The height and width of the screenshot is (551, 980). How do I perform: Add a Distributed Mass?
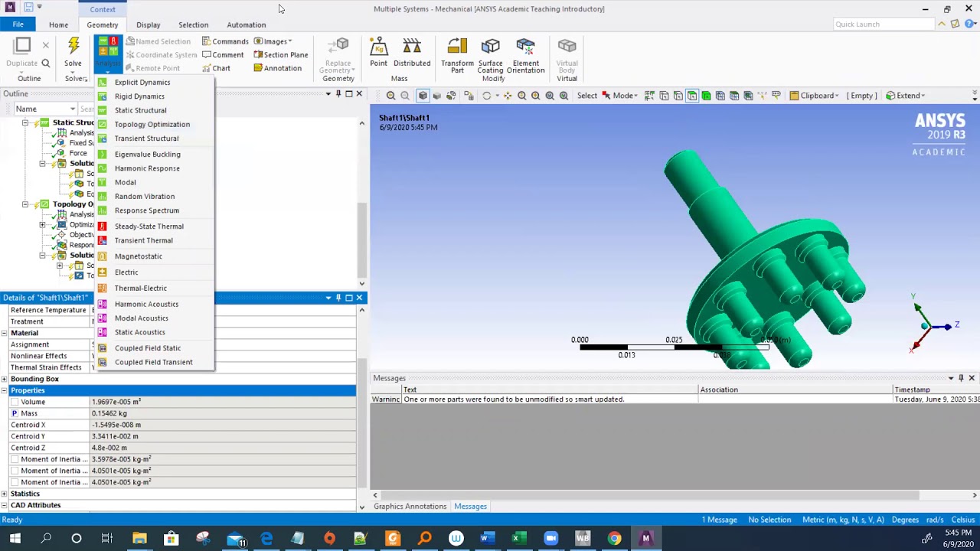point(412,53)
